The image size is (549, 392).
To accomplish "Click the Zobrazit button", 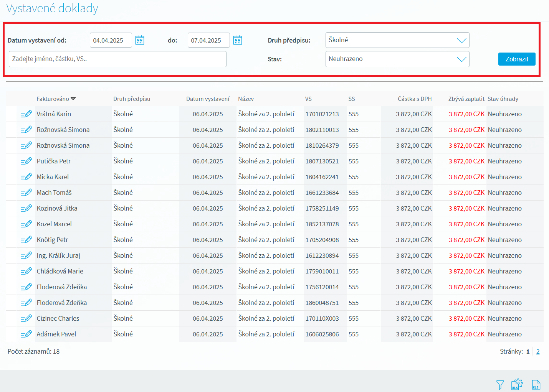I will pos(517,59).
